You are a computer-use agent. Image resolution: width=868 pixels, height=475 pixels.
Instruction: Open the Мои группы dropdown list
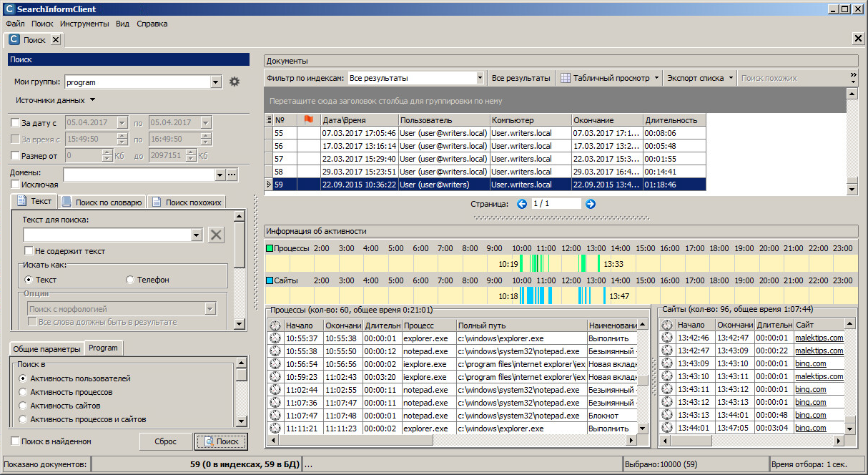216,82
